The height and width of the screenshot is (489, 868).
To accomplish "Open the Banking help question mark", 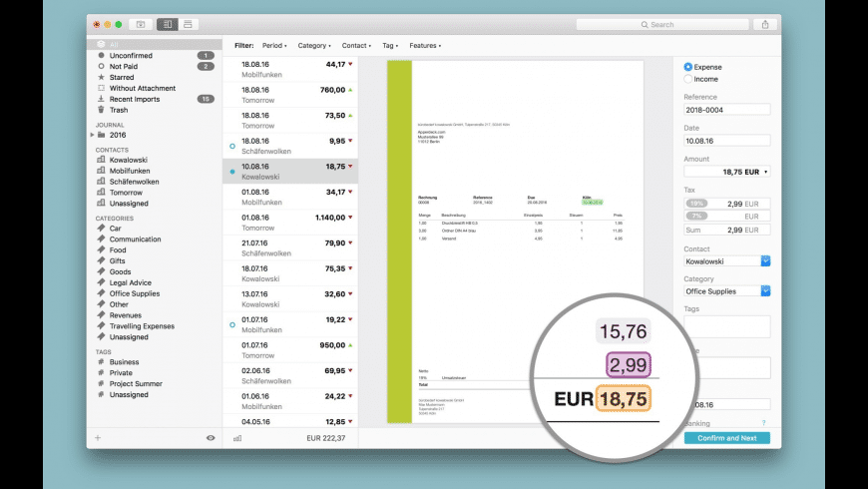I will tap(763, 423).
